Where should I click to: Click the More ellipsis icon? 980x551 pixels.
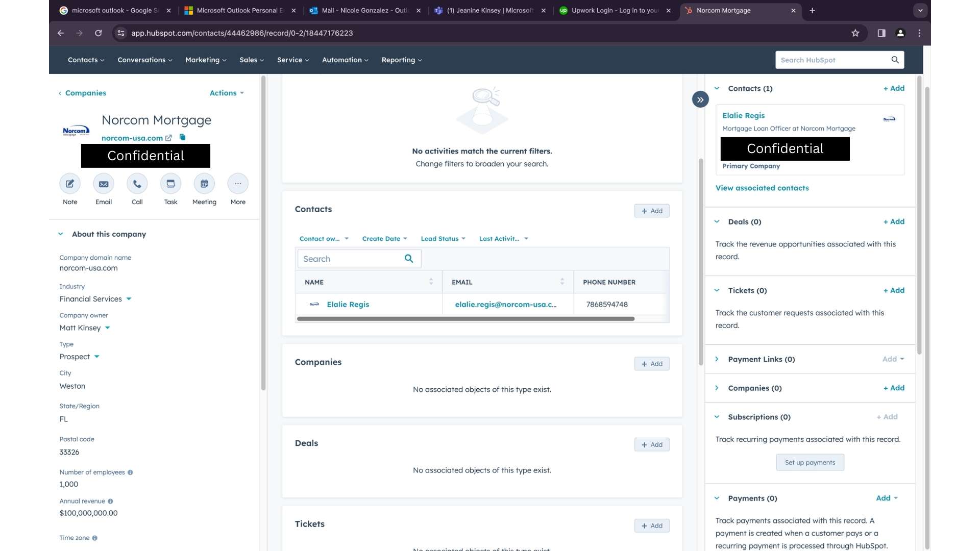(238, 184)
